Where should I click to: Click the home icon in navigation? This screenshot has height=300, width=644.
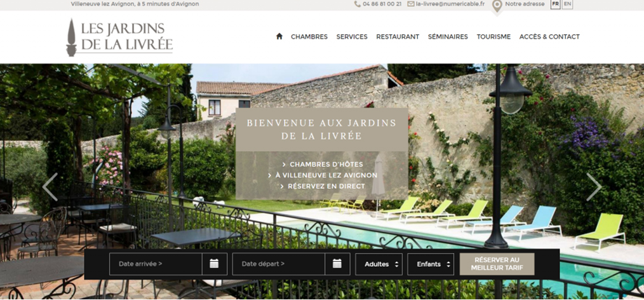click(279, 36)
